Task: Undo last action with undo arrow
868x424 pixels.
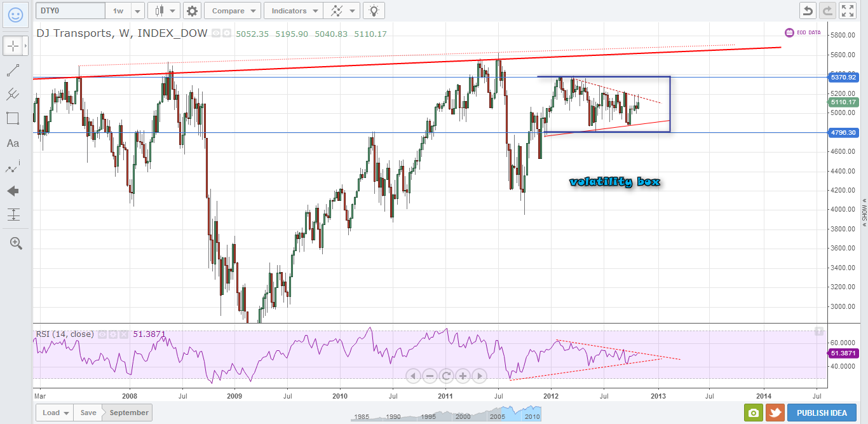Action: 808,11
